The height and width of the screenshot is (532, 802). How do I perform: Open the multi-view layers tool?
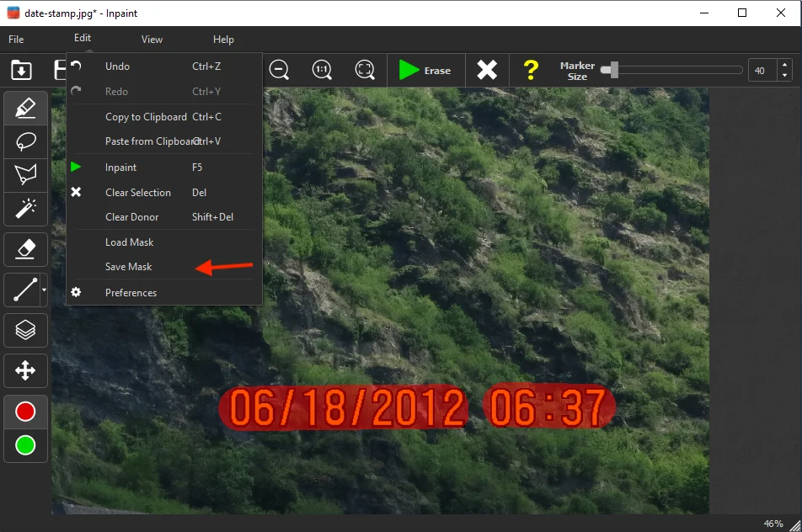pyautogui.click(x=25, y=330)
